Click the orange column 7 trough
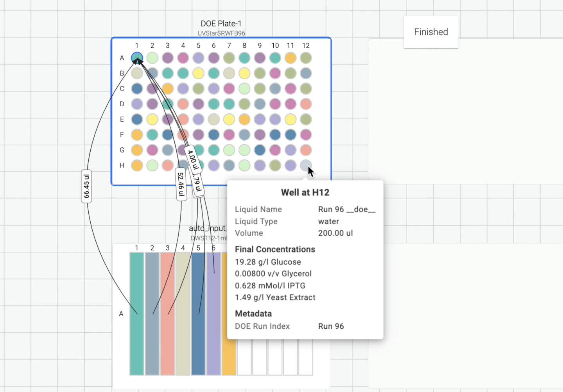Screen dimensions: 563x392 pyautogui.click(x=229, y=358)
